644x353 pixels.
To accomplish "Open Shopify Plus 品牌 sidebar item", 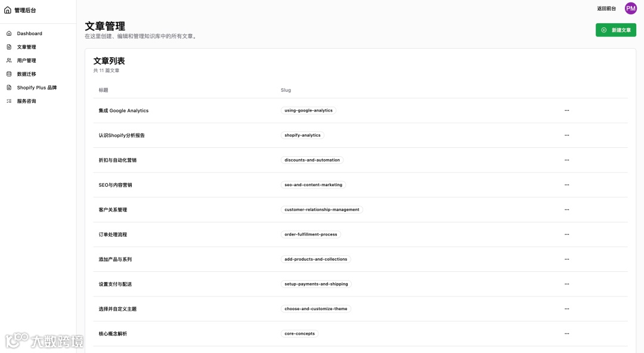I will pyautogui.click(x=37, y=88).
